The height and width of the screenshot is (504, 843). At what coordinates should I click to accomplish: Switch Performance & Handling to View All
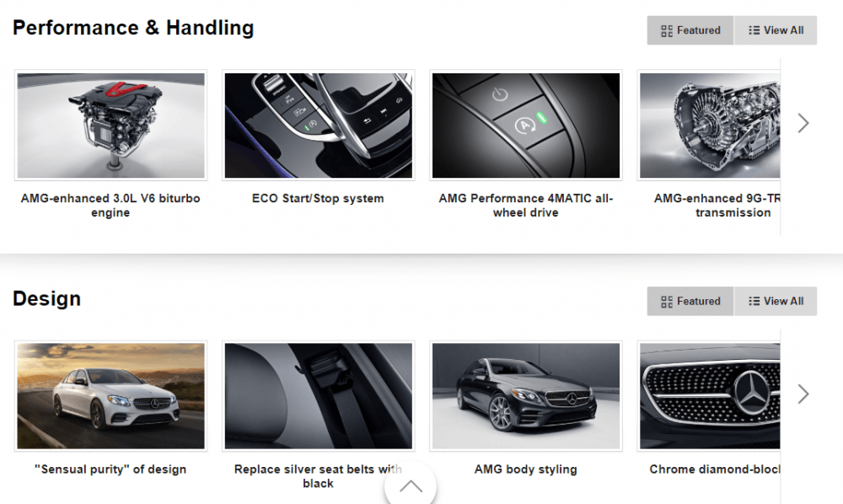776,30
